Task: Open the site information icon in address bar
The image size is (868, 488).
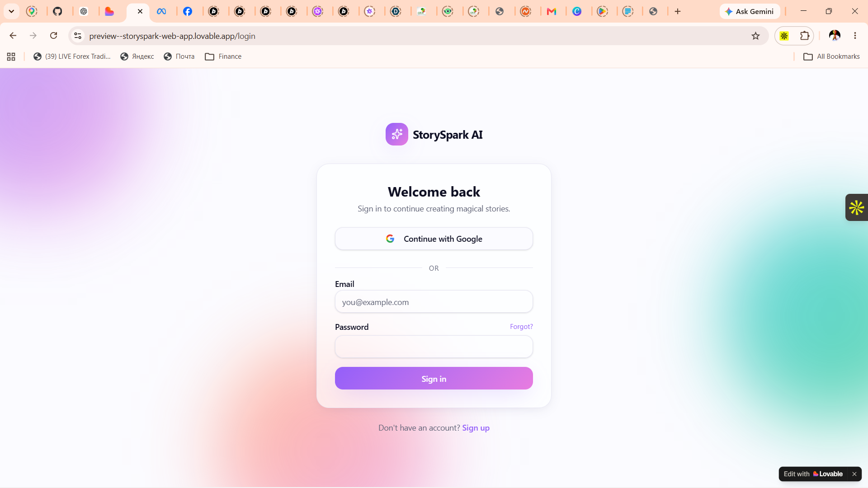Action: (78, 36)
